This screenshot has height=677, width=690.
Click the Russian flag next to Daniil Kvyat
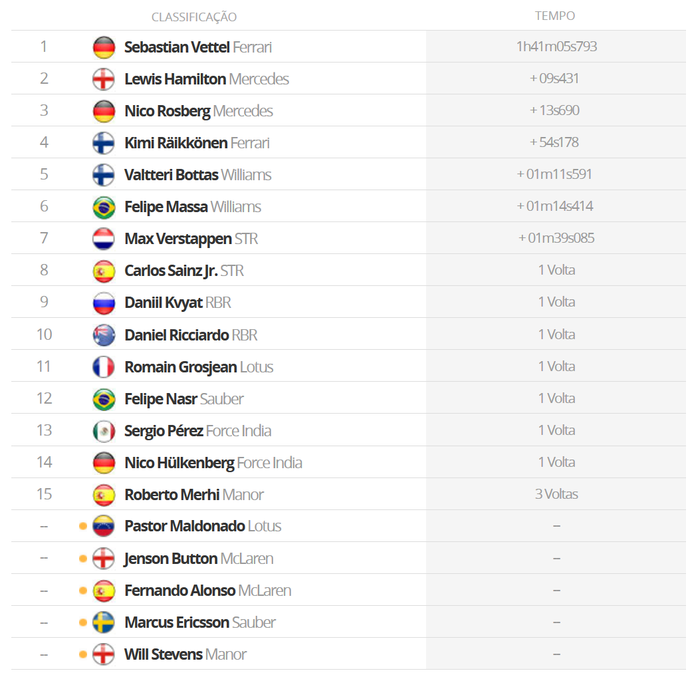[x=104, y=303]
